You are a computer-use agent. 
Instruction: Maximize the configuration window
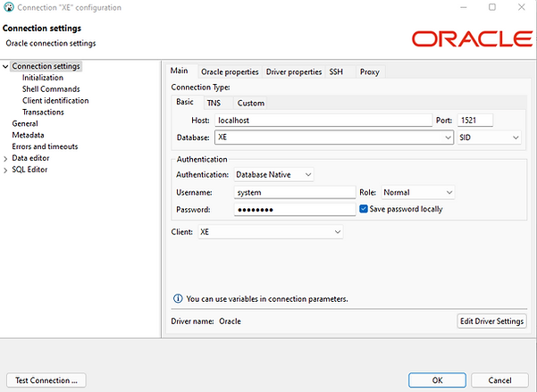pos(492,7)
